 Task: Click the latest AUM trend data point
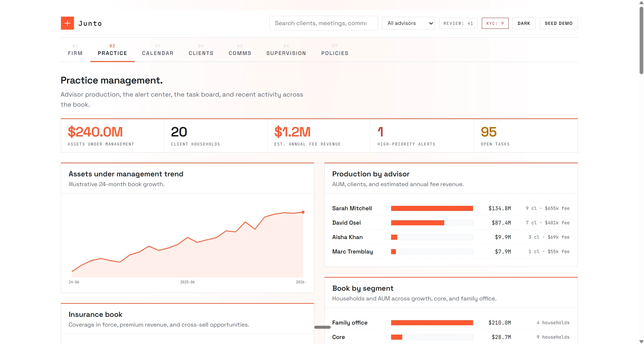(x=303, y=212)
